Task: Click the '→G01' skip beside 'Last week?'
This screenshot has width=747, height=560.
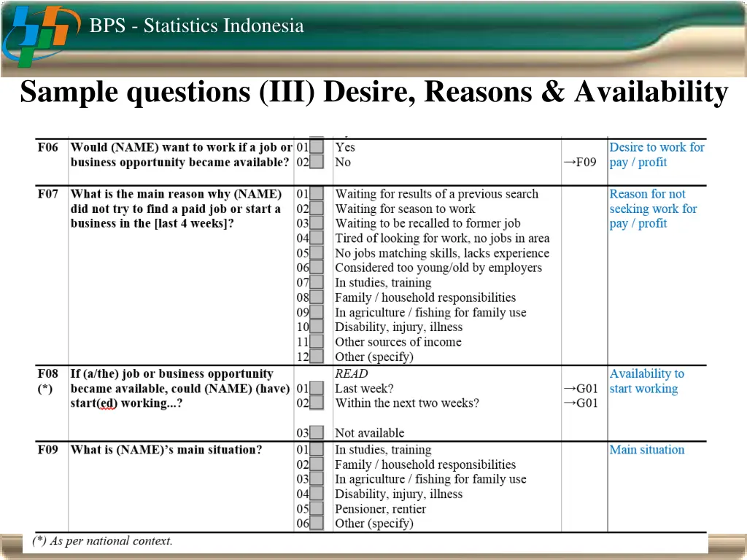Action: [x=580, y=389]
